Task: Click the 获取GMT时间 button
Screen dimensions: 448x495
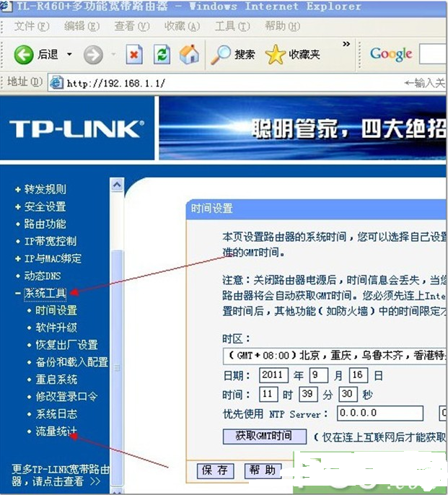Action: [263, 436]
